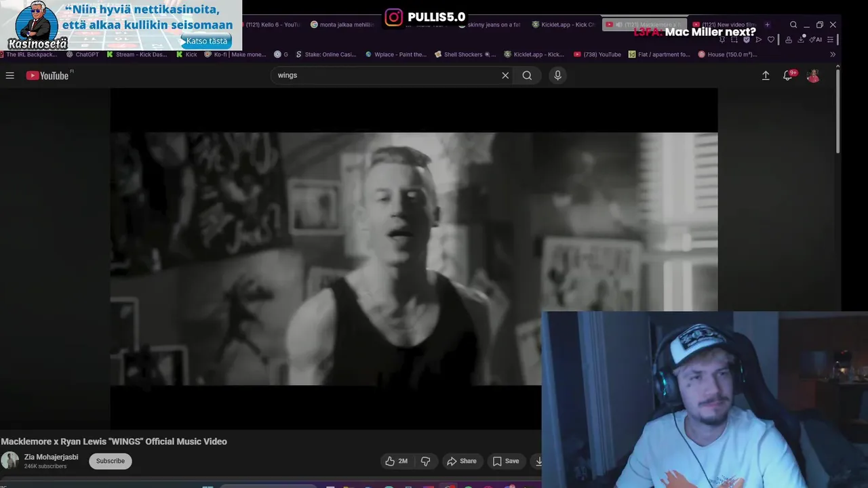Click the Kasinosetä advertisement banner
The image size is (868, 488).
click(x=121, y=25)
